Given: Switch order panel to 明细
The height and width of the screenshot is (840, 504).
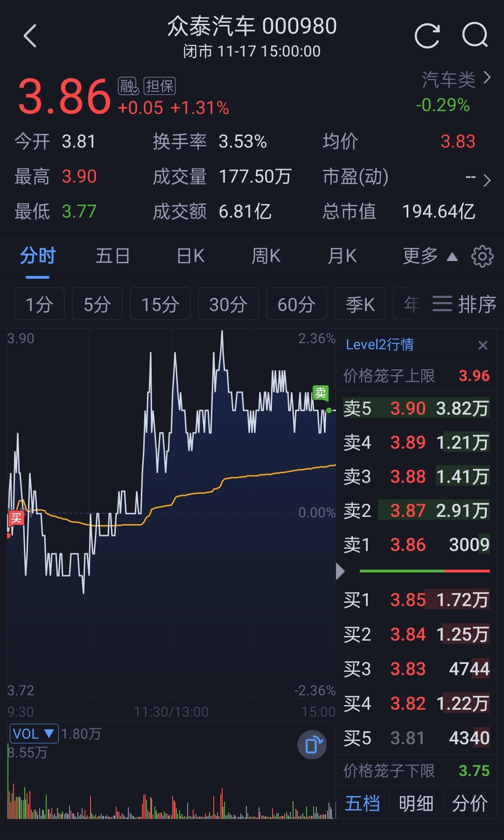Looking at the screenshot, I should [x=416, y=804].
